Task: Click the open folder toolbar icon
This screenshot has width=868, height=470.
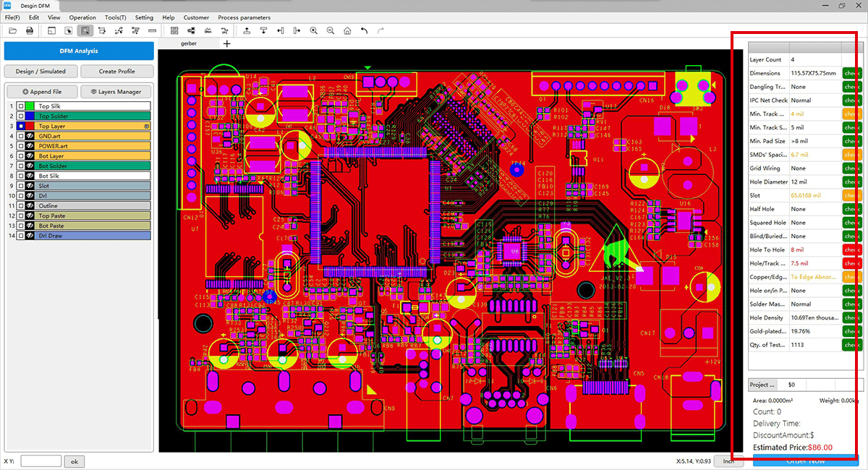Action: pos(12,31)
